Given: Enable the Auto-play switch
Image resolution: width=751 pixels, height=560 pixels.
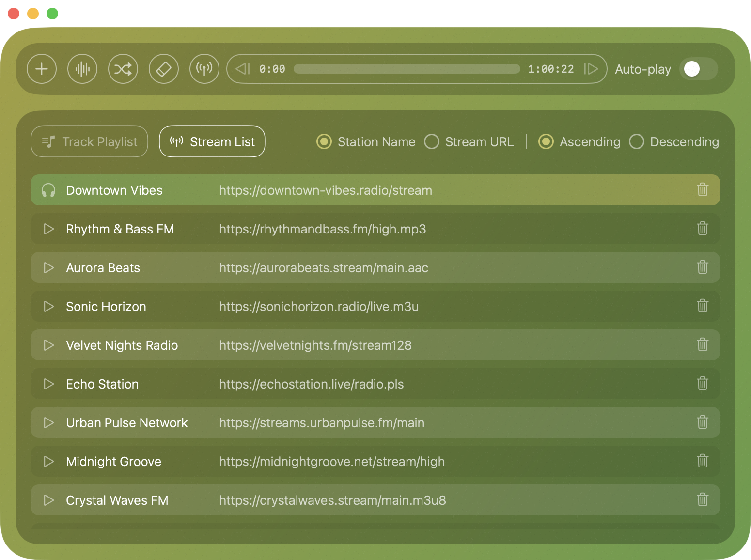Looking at the screenshot, I should (x=698, y=69).
